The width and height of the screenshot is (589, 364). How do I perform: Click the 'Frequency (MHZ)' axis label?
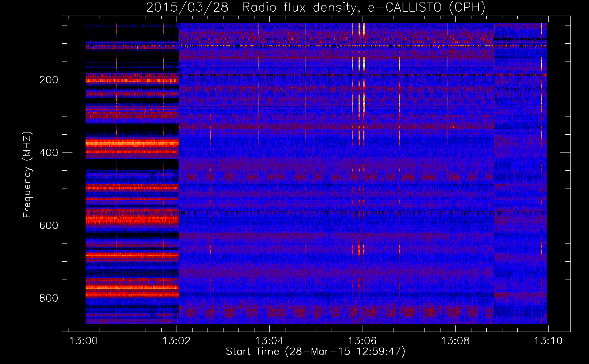[x=27, y=175]
